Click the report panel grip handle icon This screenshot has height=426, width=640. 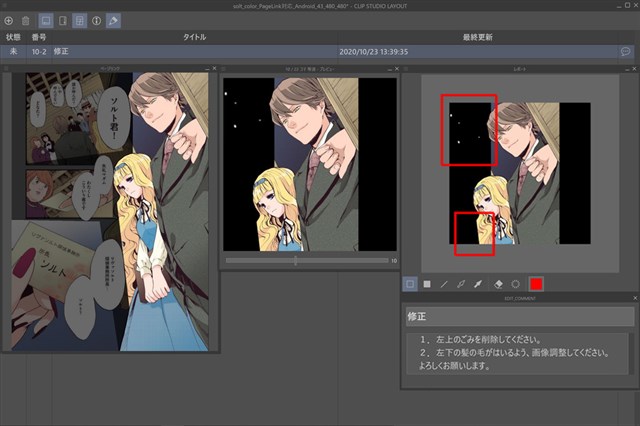pos(406,69)
